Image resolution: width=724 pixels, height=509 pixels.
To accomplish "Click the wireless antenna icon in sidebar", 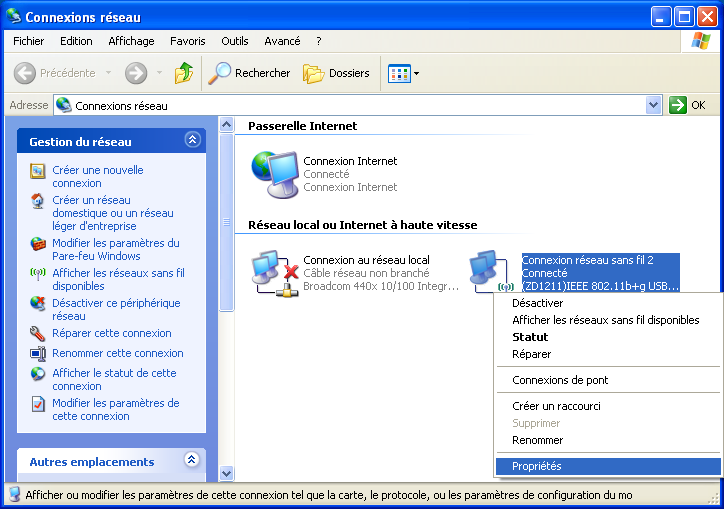I will pos(37,273).
